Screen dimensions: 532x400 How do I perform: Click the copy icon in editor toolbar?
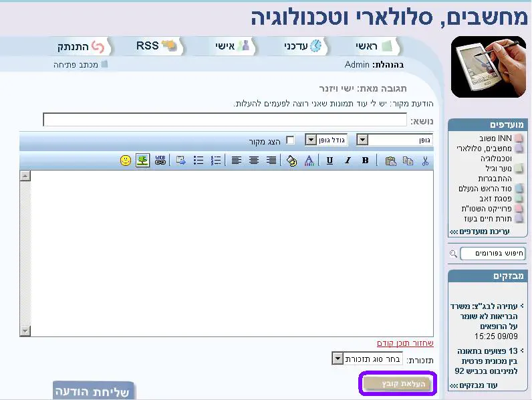[x=408, y=161]
